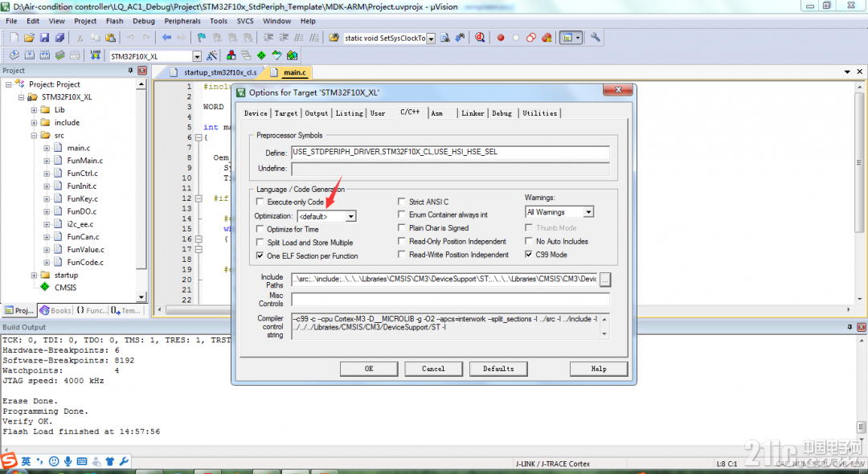Screen dimensions: 868x474
Task: Switch to the Debug tab in Options dialog
Action: (502, 112)
